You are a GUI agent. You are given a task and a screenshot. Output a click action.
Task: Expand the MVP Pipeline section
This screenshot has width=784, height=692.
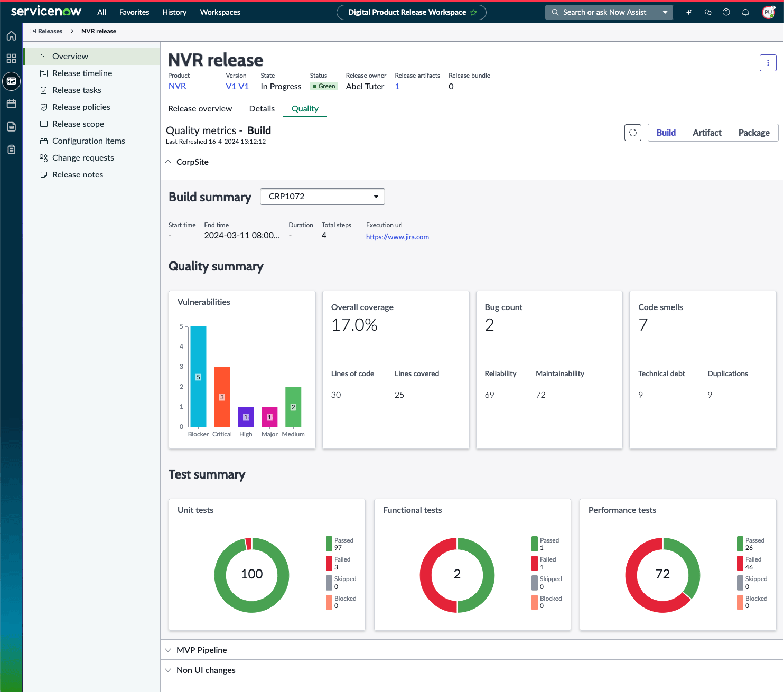168,650
